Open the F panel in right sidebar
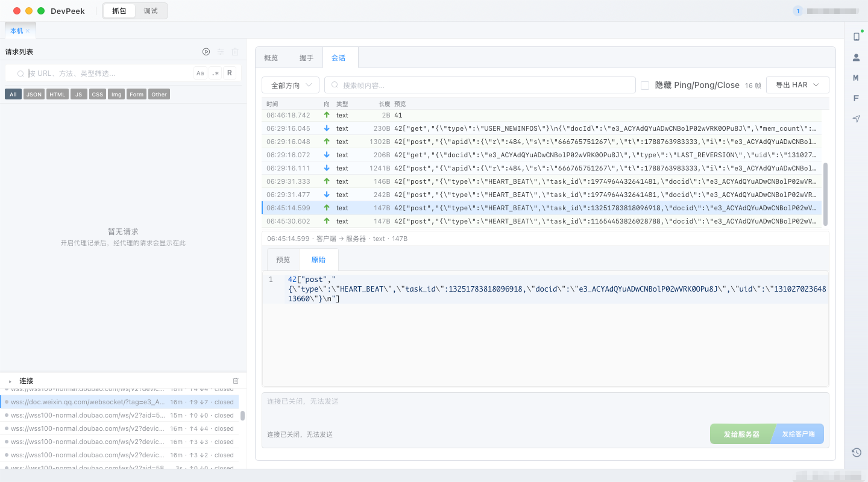This screenshot has height=482, width=868. point(856,98)
